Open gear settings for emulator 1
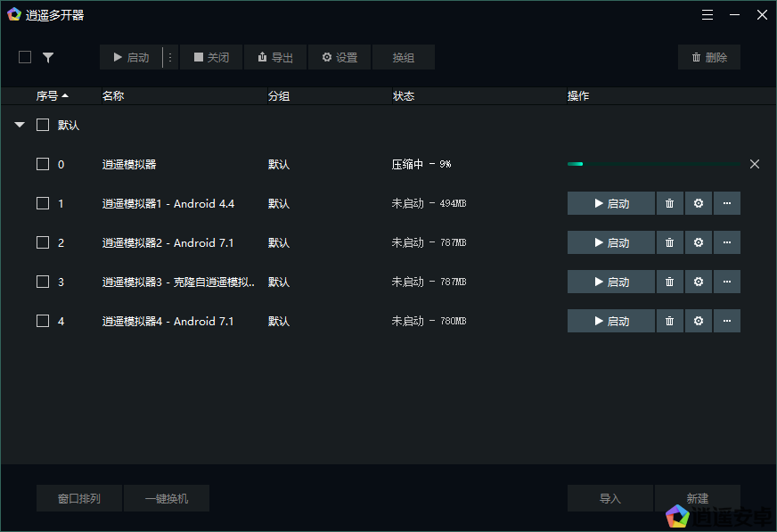The width and height of the screenshot is (777, 532). point(699,203)
